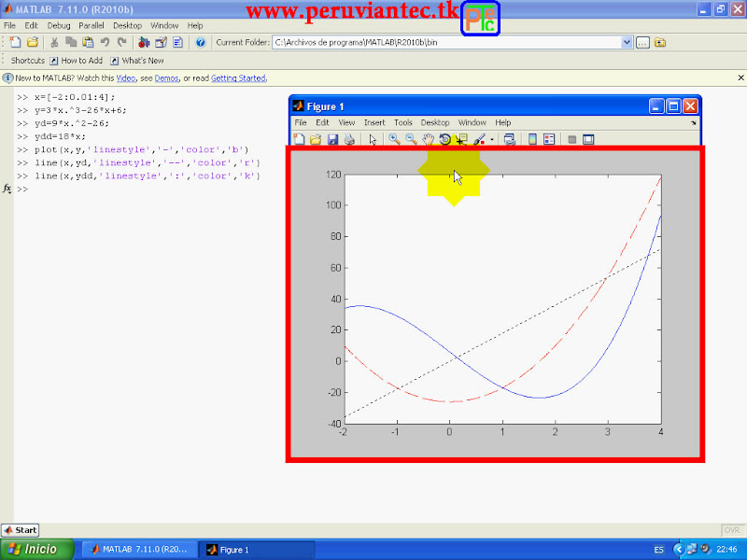Switch to Figure 1 in Windows taskbar

pos(257,550)
